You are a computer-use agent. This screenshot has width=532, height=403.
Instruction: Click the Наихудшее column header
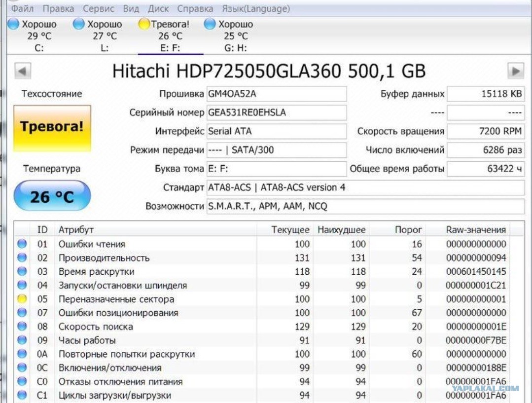coord(341,229)
